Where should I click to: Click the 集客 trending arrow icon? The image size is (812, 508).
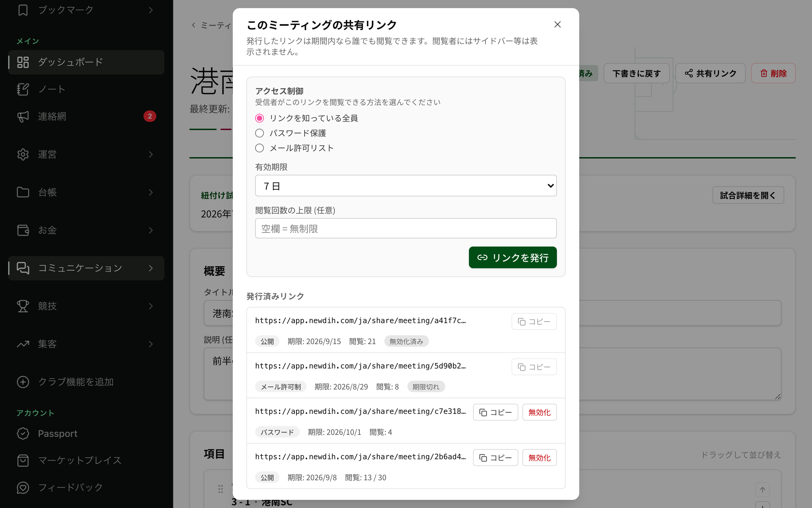[23, 344]
